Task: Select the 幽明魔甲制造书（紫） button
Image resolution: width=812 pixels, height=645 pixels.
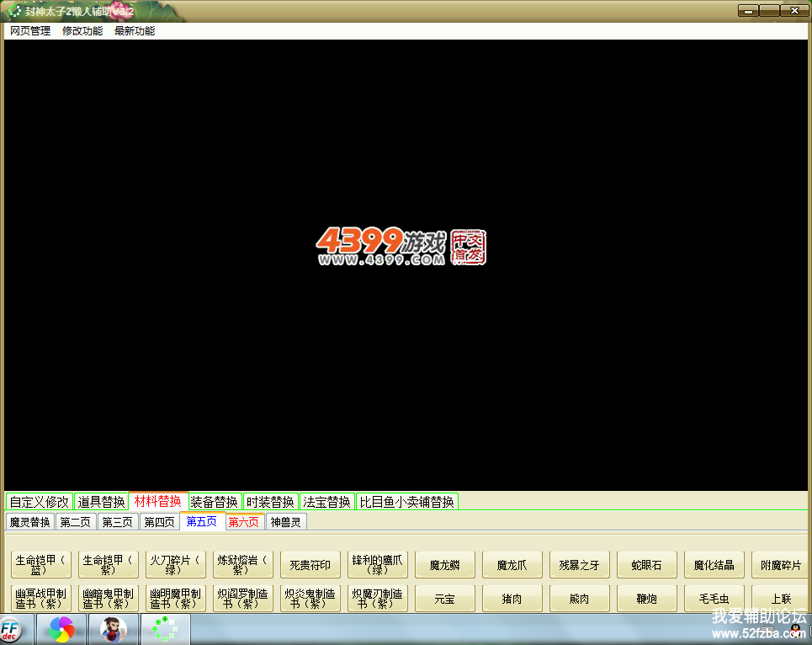Action: click(176, 599)
